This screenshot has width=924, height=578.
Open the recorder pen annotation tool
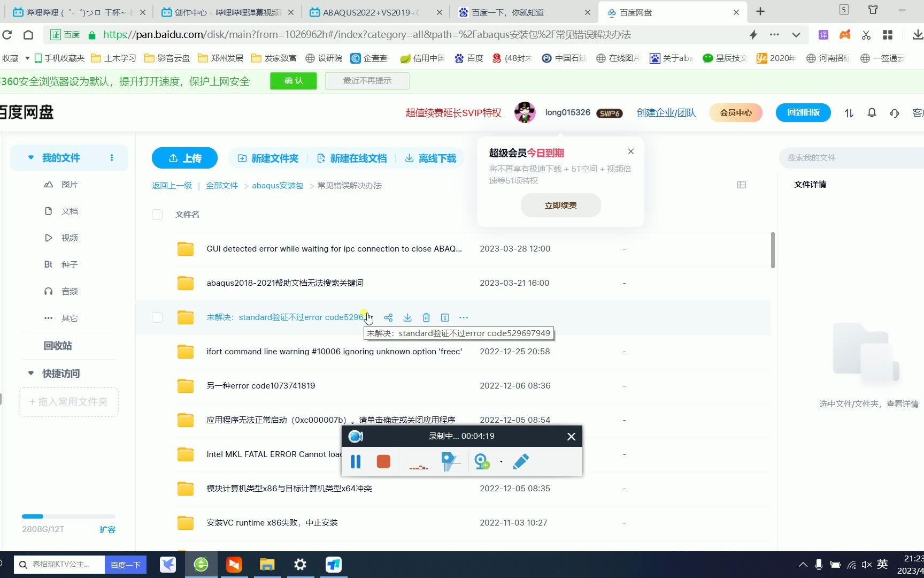coord(521,461)
